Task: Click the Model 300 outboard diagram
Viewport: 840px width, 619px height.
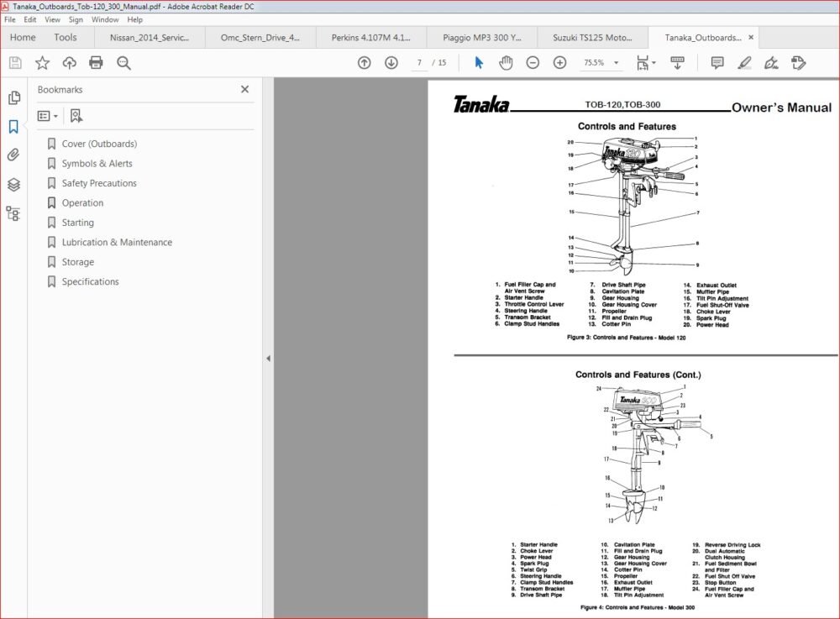Action: 654,454
